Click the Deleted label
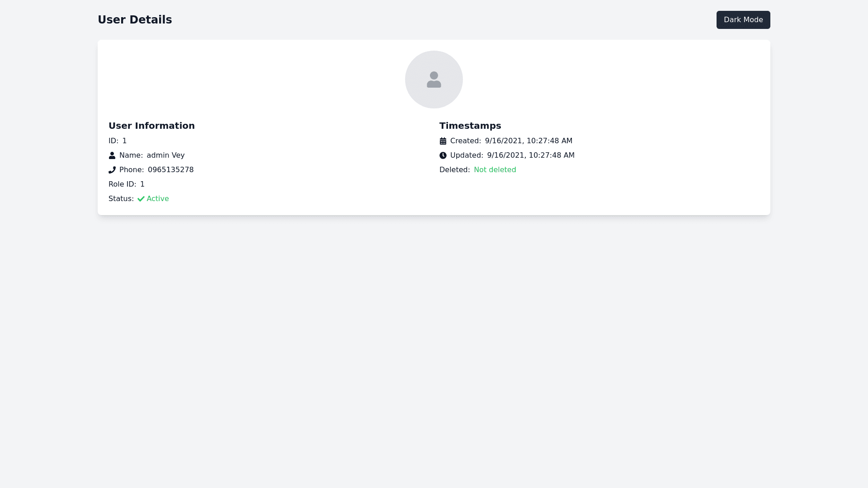Viewport: 868px width, 488px height. coord(454,170)
